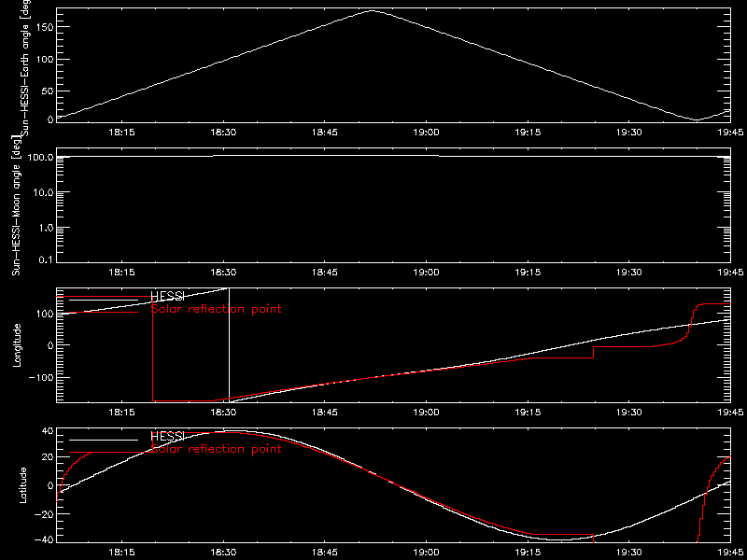
Task: Click white HESSI legend line in Latitude plot
Action: point(104,440)
